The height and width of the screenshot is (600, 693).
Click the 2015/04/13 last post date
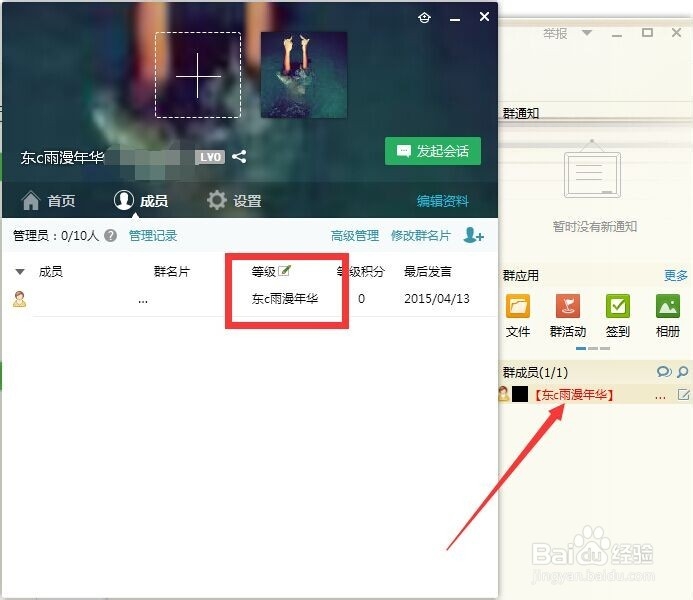437,299
